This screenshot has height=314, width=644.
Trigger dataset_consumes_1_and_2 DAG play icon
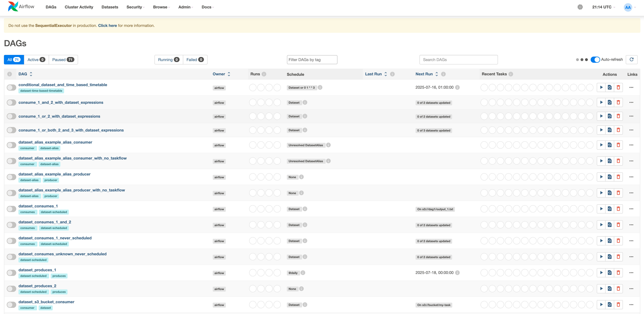[x=601, y=225]
